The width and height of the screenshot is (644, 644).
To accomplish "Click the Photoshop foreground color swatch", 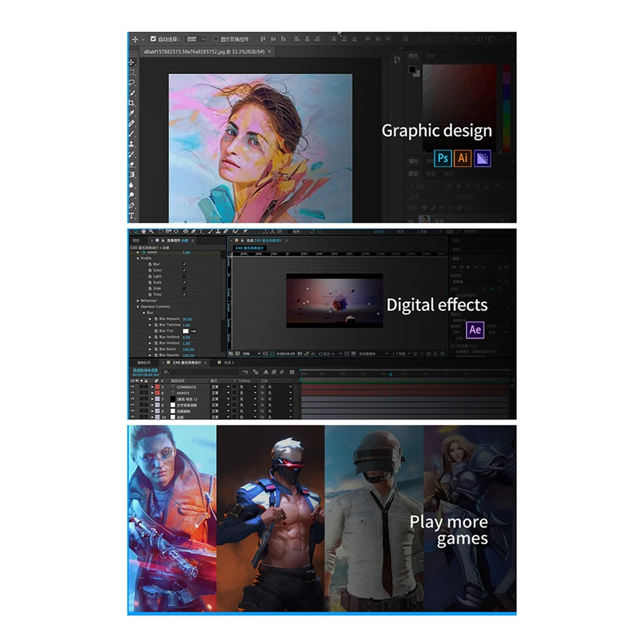I will pos(412,69).
